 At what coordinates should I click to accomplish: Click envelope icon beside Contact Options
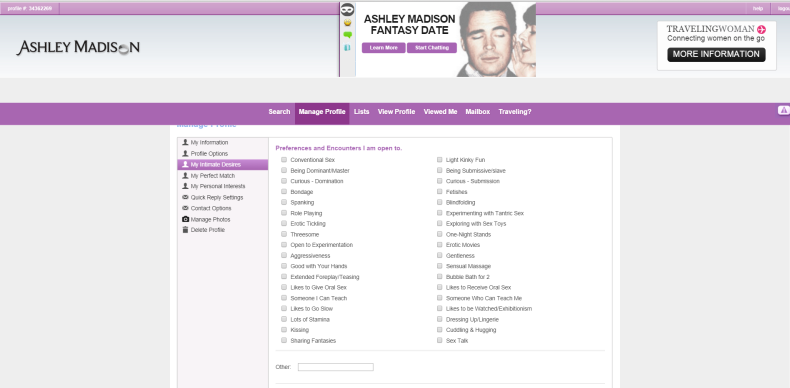pos(185,208)
